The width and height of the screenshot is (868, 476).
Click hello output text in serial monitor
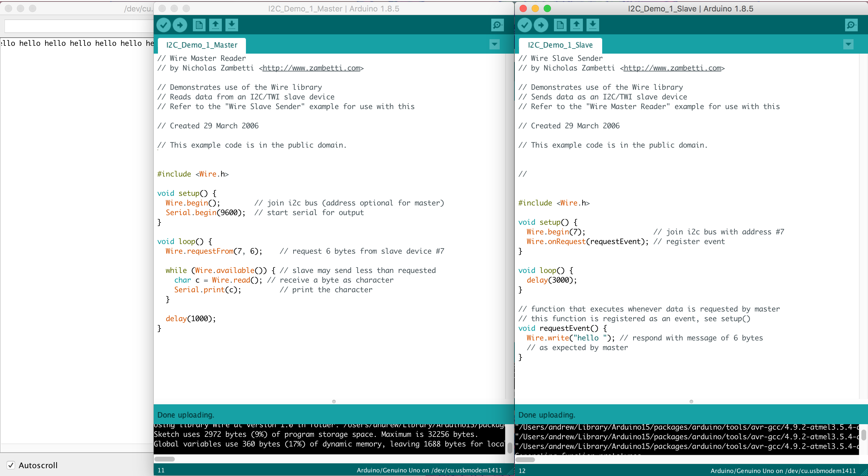click(77, 43)
